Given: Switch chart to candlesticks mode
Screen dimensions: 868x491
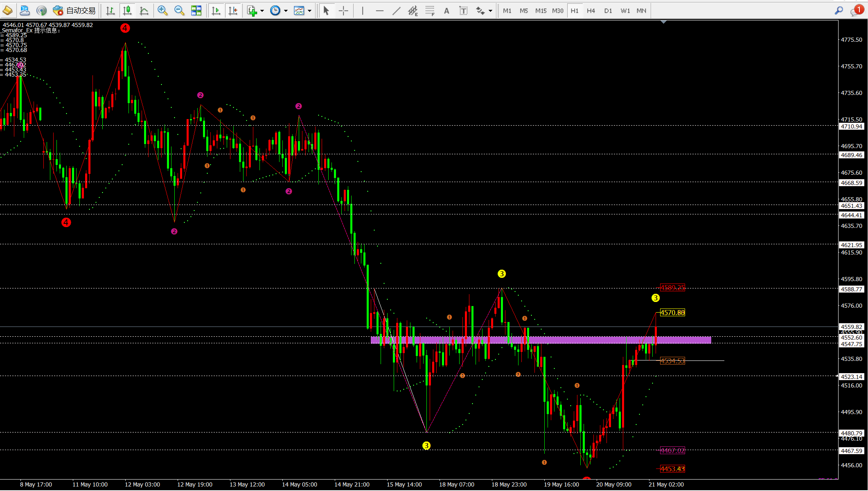Looking at the screenshot, I should 127,11.
